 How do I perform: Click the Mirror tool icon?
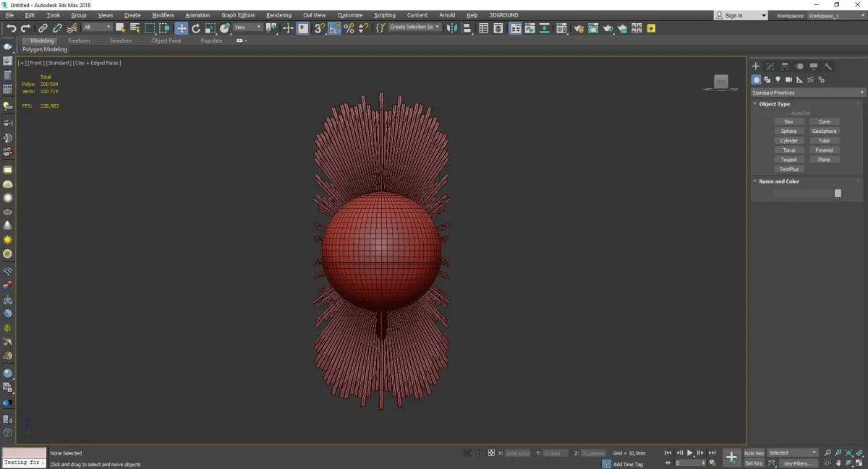pyautogui.click(x=451, y=28)
